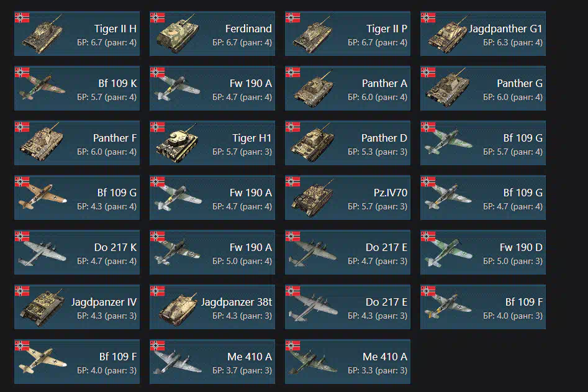Open the Ferdinand tank destroyer card
Viewport: 588px width, 392px height.
[x=212, y=34]
